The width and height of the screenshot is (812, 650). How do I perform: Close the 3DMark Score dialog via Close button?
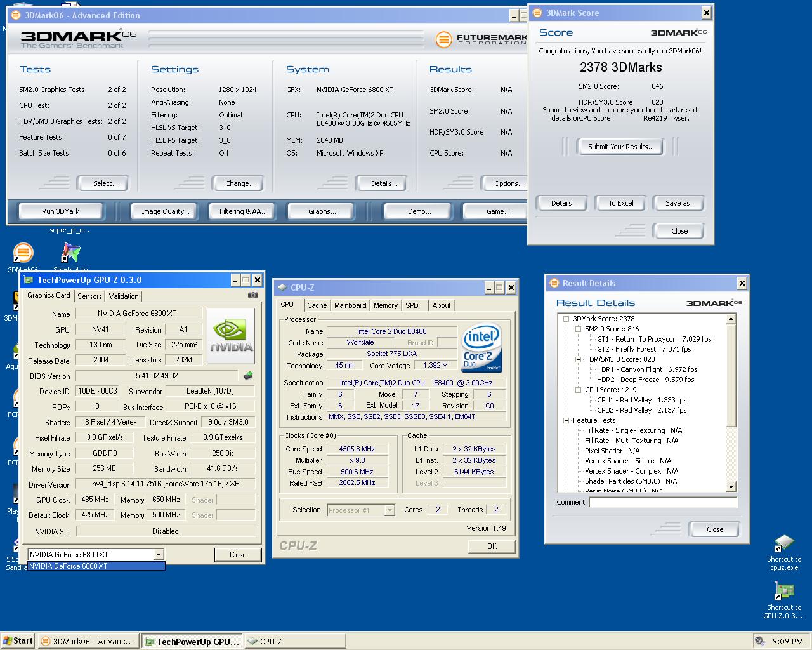coord(679,231)
